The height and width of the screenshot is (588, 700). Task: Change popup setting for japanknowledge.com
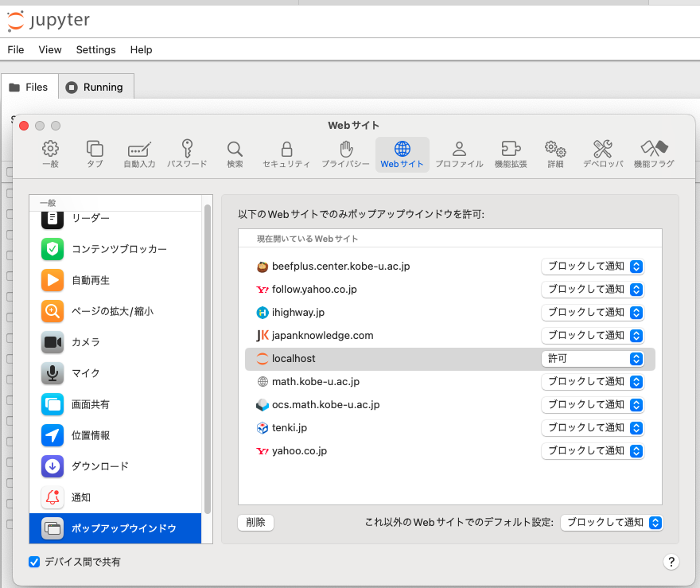(592, 336)
